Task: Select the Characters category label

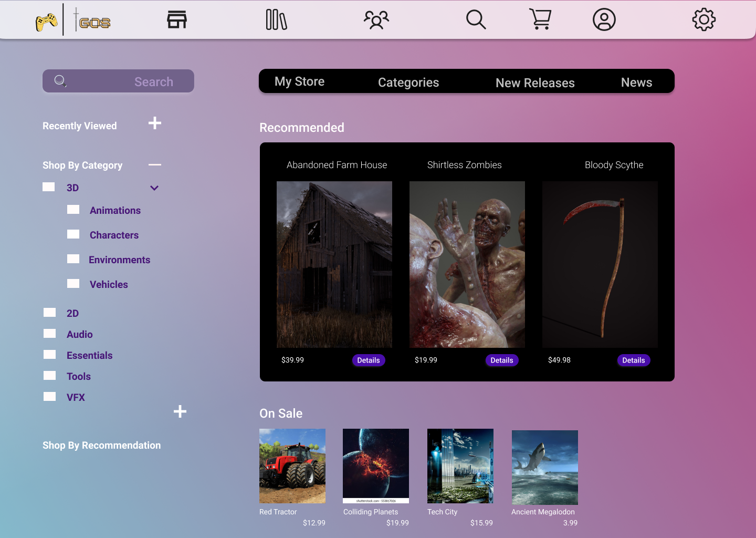Action: (x=114, y=235)
